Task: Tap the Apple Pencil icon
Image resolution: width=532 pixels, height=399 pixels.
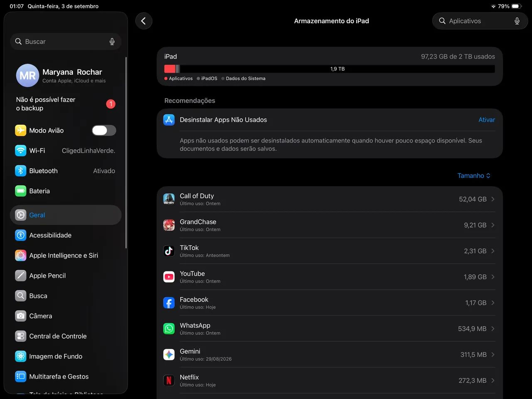Action: pos(20,276)
